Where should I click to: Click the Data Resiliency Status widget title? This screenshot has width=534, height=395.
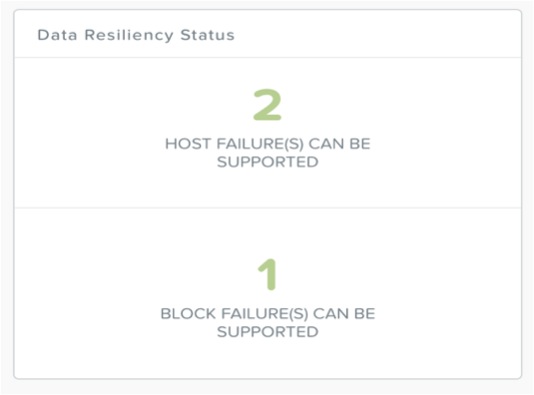pyautogui.click(x=136, y=35)
